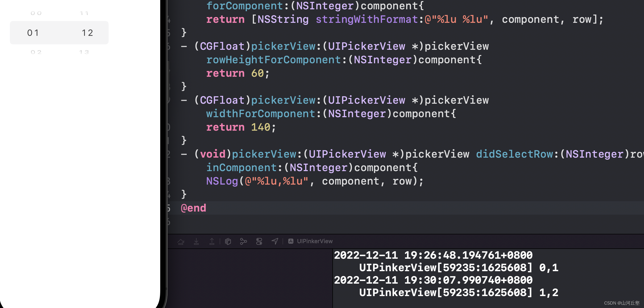Click 'didSelectRow' in the method signature

click(x=514, y=154)
